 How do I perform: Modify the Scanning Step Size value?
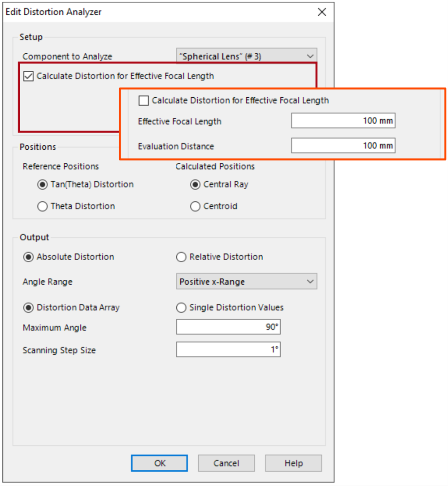(228, 349)
